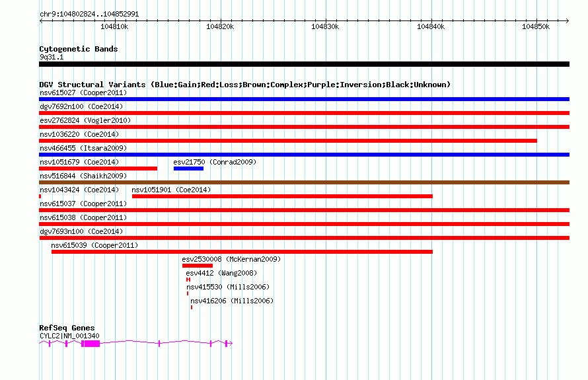The width and height of the screenshot is (588, 380).
Task: Click the 104850k ruler tick label
Action: point(536,26)
